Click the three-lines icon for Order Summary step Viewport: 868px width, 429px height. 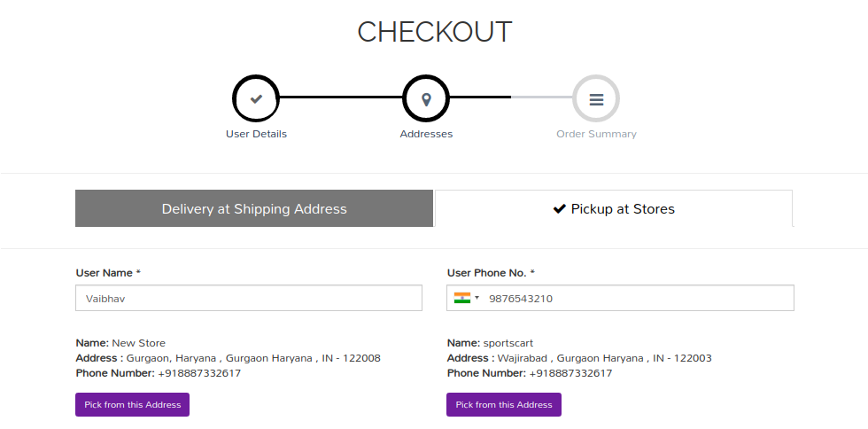tap(596, 99)
